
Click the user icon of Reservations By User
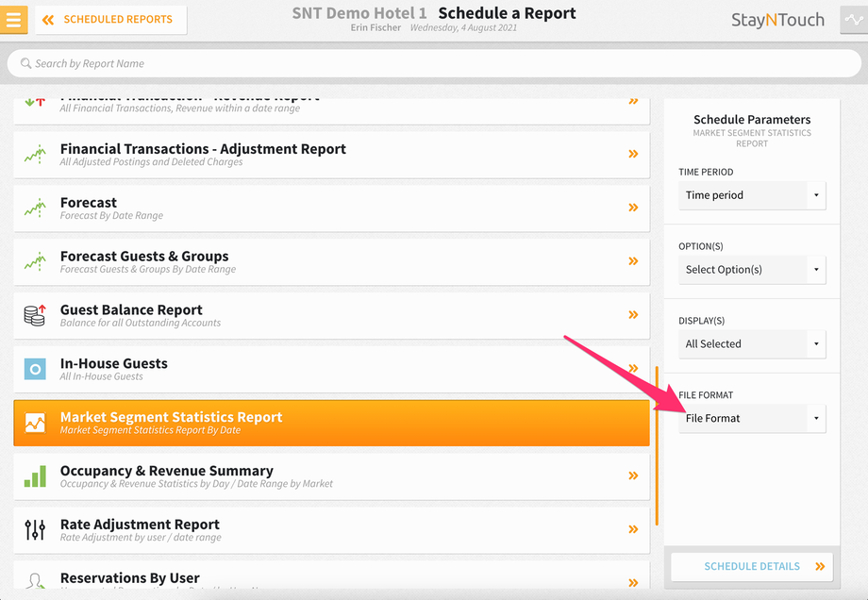tap(35, 581)
